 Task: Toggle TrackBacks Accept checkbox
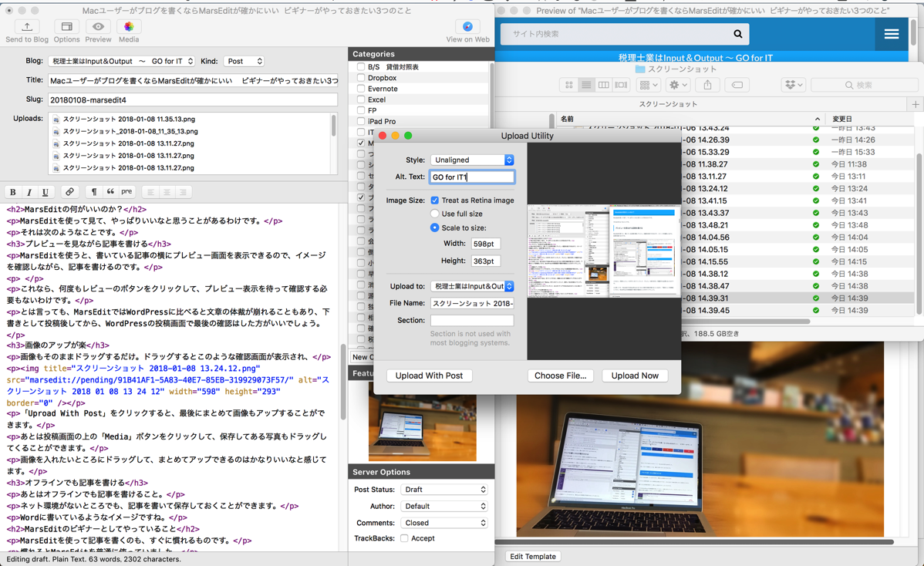404,538
